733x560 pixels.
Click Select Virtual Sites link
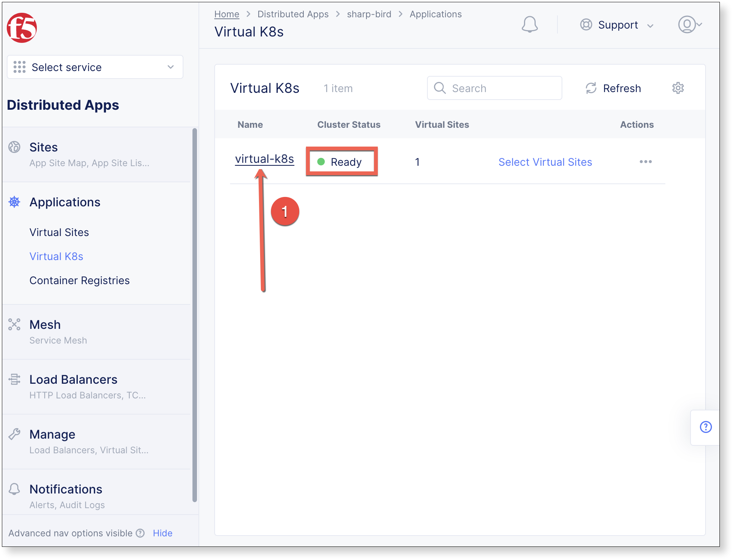tap(545, 162)
